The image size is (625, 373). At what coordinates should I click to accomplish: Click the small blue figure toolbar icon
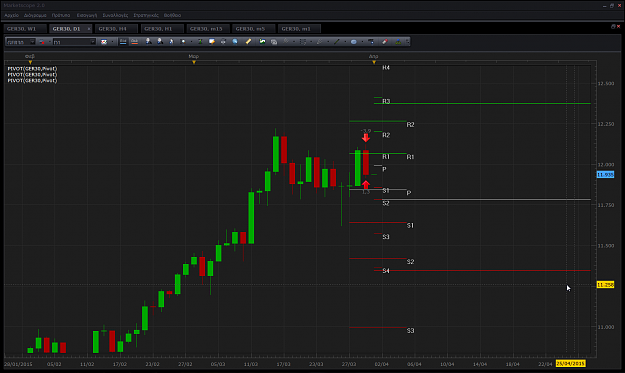(x=171, y=41)
